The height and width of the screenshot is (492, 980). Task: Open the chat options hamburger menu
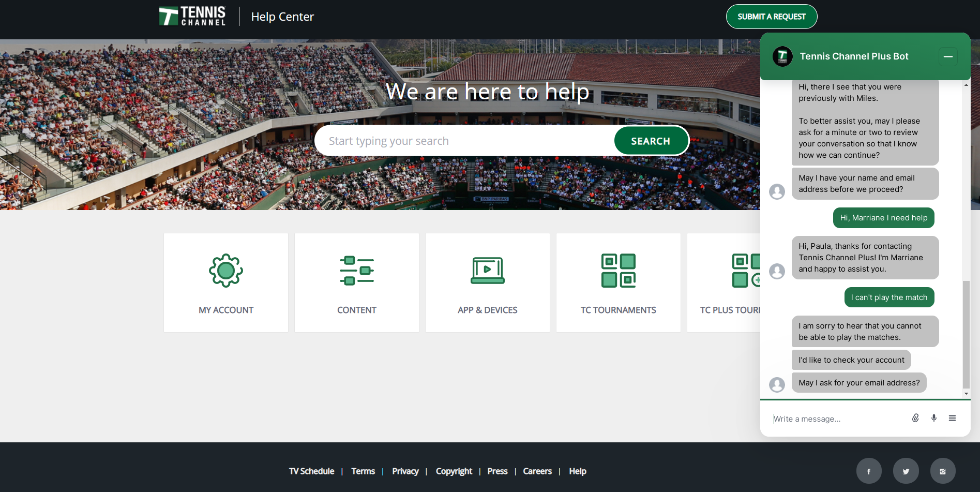(x=952, y=418)
